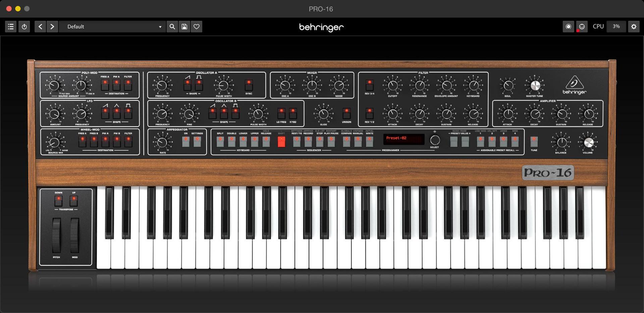Open the plugin settings gear
This screenshot has height=313, width=644.
click(x=634, y=27)
